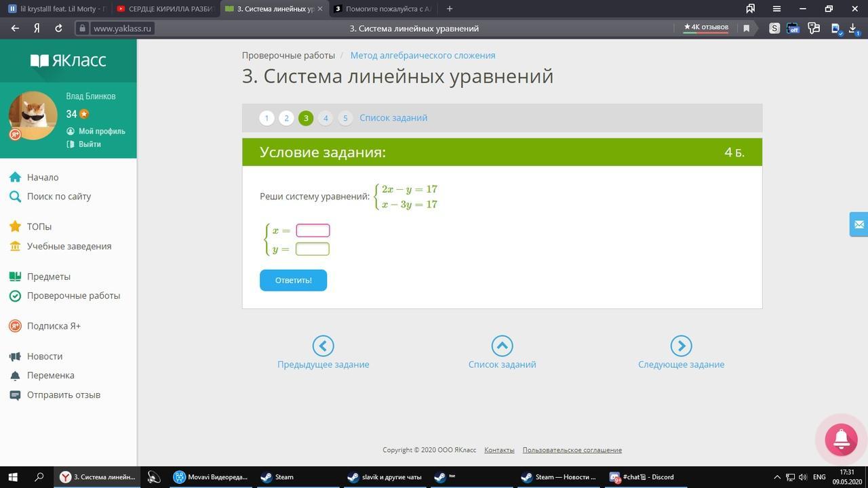Click the y answer input field
This screenshot has height=488, width=868.
point(313,249)
